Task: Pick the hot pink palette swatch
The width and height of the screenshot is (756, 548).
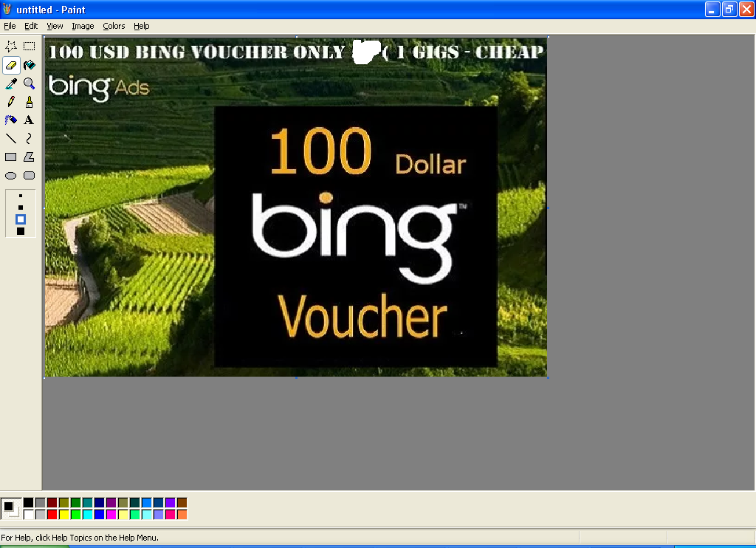Action: (171, 515)
